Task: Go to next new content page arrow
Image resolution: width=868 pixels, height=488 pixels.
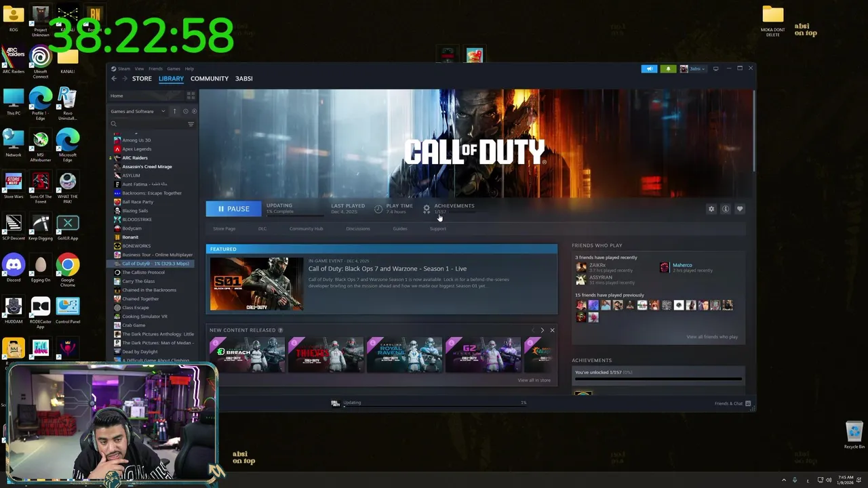Action: click(542, 330)
